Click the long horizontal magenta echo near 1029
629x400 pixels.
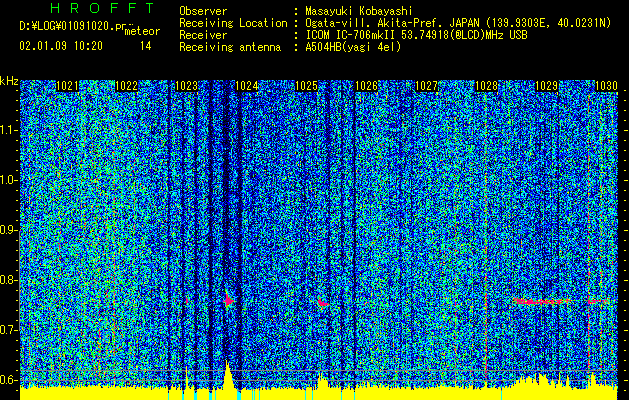tap(542, 301)
